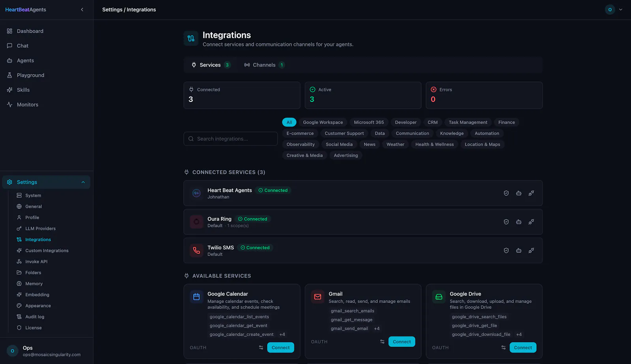This screenshot has height=364, width=631.
Task: Connect Gmail integration
Action: [401, 342]
